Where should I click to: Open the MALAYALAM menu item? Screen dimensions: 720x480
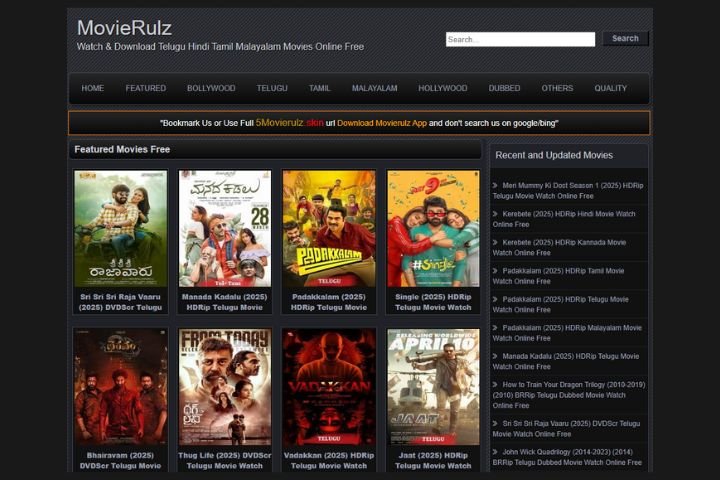pos(374,88)
